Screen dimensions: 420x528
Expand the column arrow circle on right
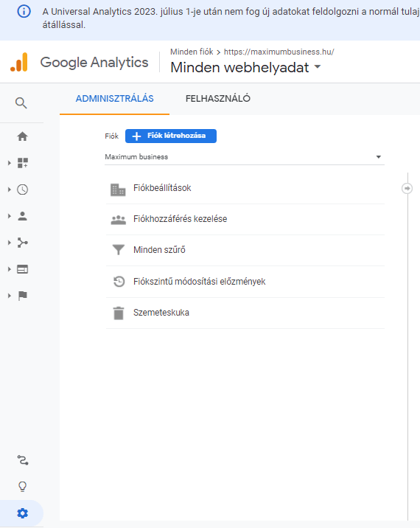407,188
